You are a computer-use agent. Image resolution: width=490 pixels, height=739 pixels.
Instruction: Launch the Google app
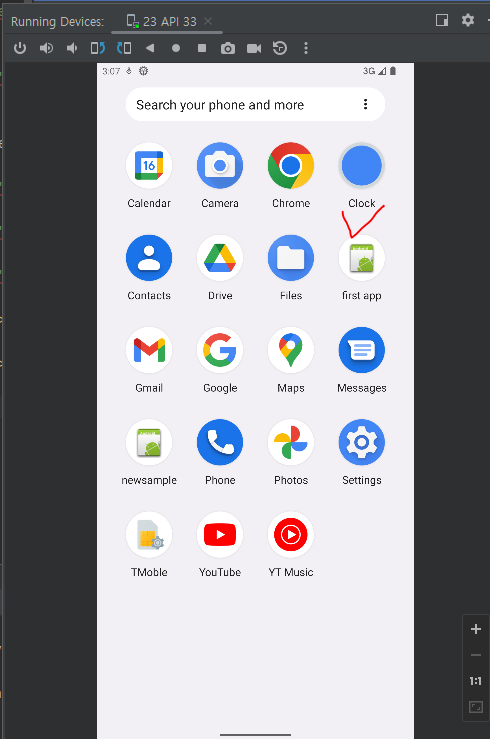(x=220, y=350)
